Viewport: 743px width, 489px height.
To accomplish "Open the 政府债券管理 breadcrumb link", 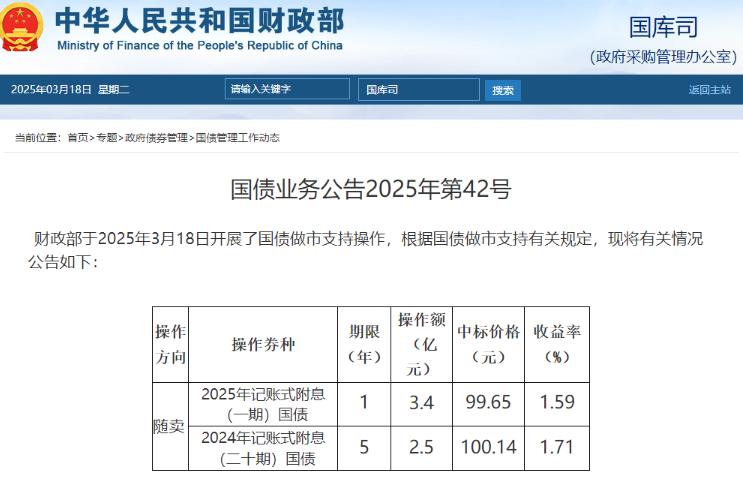I will point(156,138).
